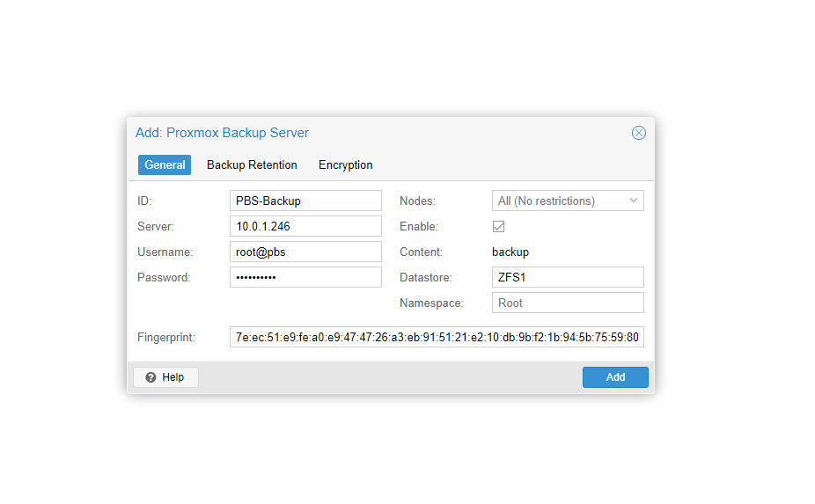Click the Server field with 10.0.1.246
Image resolution: width=815 pixels, height=504 pixels.
pyautogui.click(x=305, y=227)
